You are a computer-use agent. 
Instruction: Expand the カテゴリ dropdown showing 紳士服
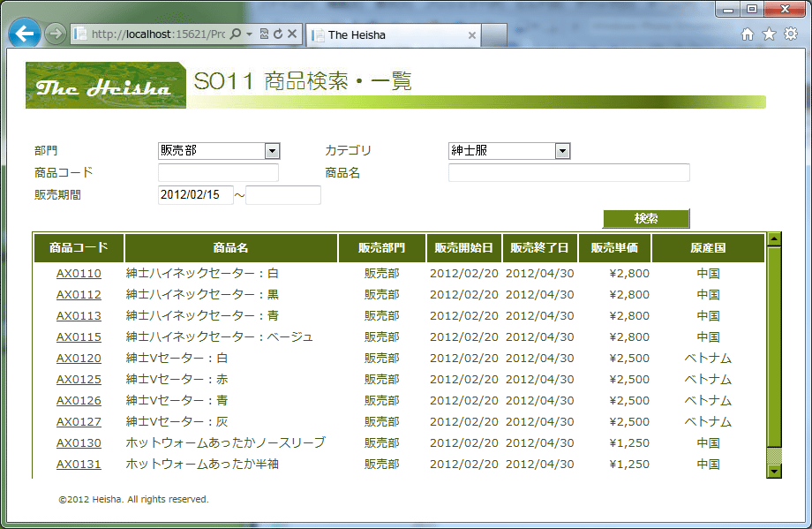point(562,151)
